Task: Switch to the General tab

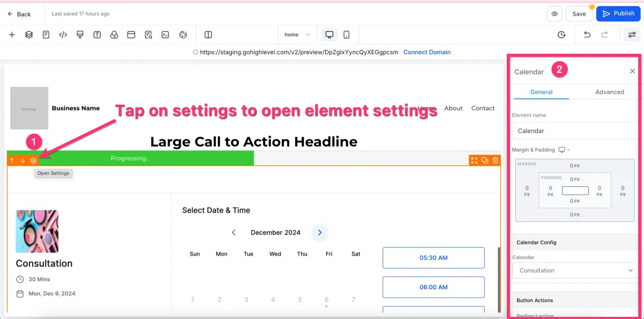Action: 541,92
